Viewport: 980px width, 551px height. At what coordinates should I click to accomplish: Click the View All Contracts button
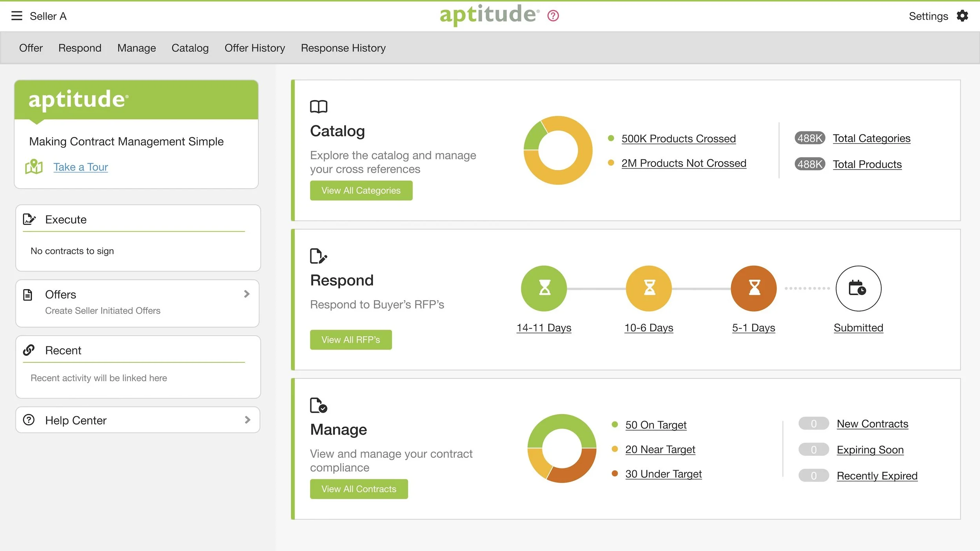359,489
